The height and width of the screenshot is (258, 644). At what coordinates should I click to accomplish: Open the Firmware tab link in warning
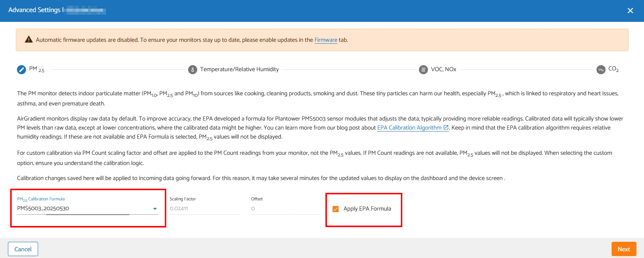(326, 40)
